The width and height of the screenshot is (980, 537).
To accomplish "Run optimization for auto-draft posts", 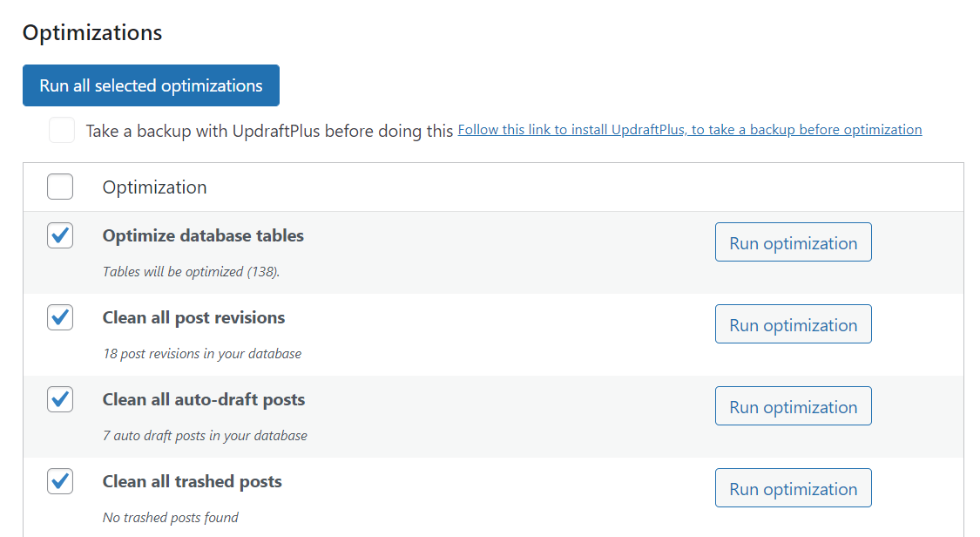I will pyautogui.click(x=793, y=405).
